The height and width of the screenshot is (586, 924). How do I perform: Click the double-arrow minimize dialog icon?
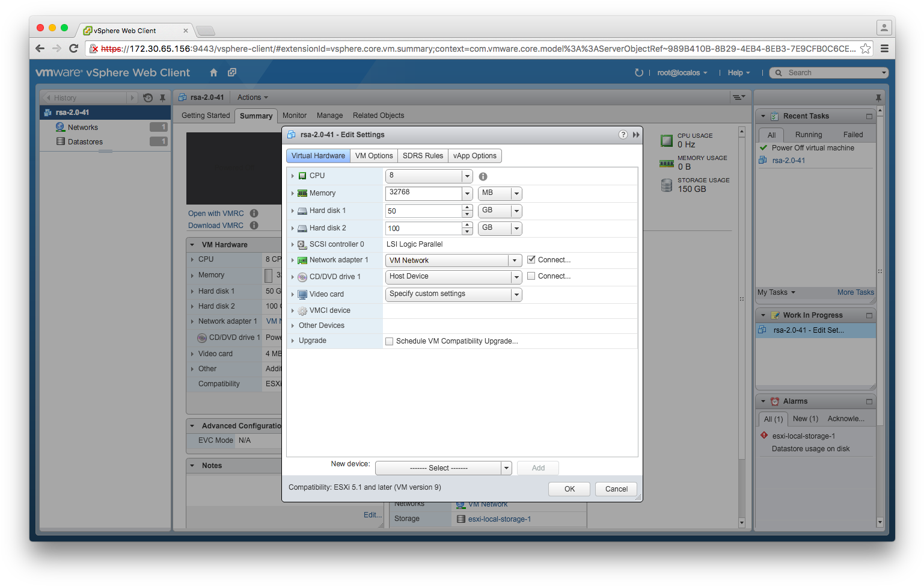click(636, 135)
